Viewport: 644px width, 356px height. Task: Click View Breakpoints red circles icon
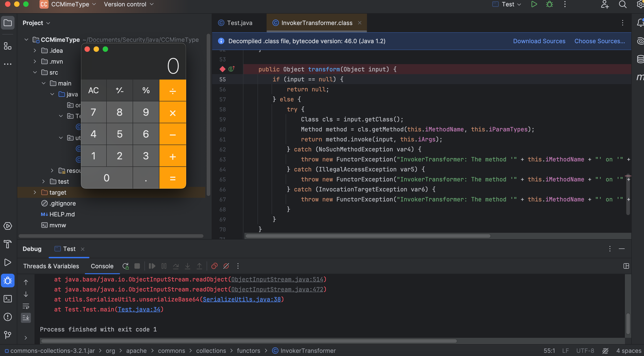[214, 266]
